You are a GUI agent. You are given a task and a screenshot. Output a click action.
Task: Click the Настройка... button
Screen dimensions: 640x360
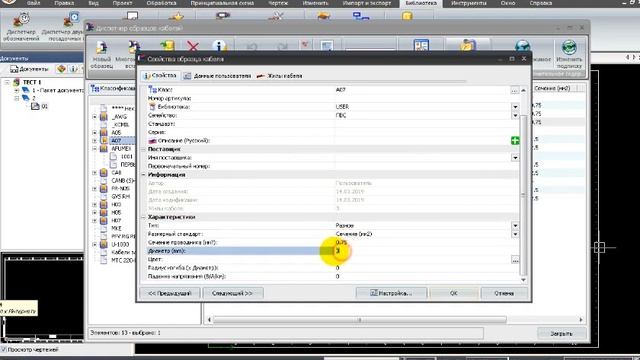[x=391, y=293]
